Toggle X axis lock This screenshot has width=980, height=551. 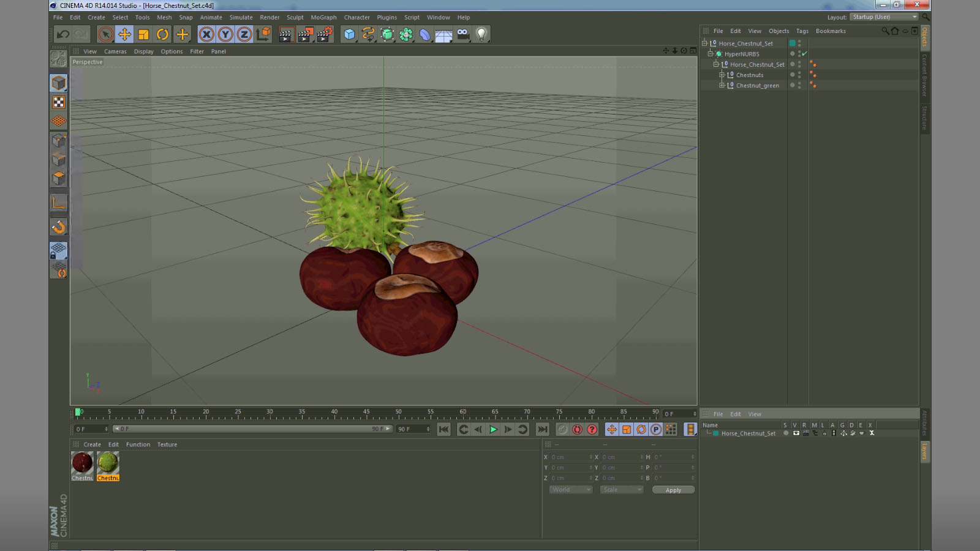(x=206, y=34)
